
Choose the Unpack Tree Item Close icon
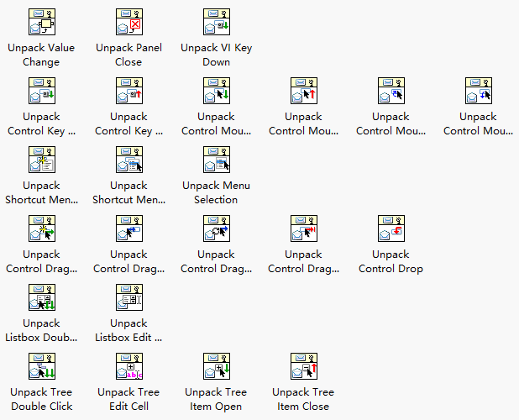click(304, 366)
